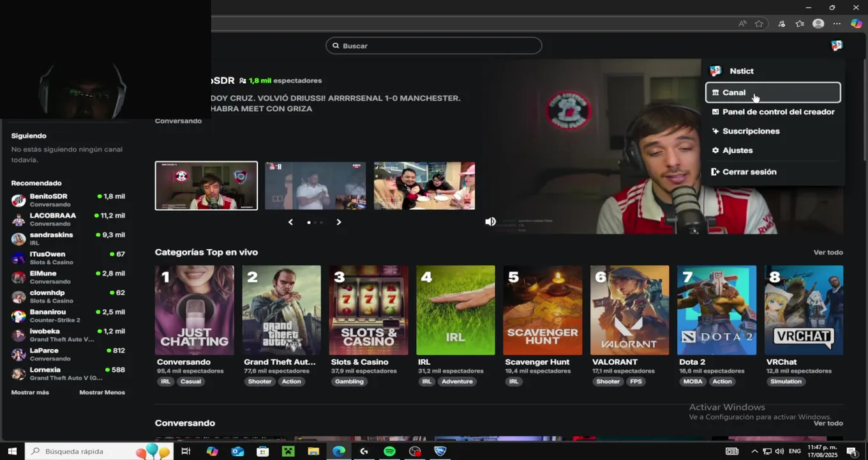Viewport: 868px width, 460px height.
Task: Click Ver todo beside Categorías Top en vivo
Action: [828, 252]
